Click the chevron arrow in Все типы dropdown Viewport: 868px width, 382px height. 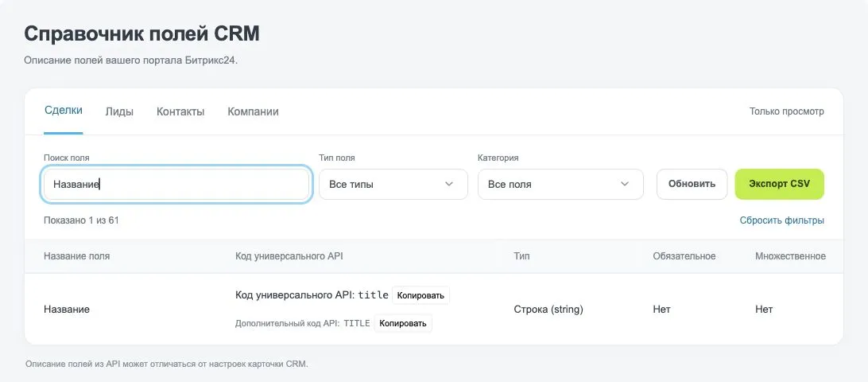click(x=449, y=184)
